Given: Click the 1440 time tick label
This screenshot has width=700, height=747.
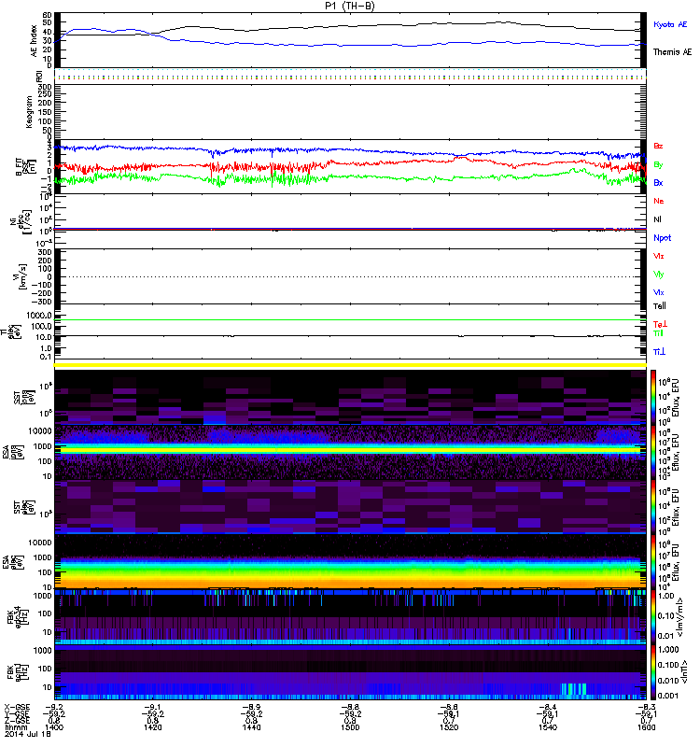Looking at the screenshot, I should coord(251,727).
